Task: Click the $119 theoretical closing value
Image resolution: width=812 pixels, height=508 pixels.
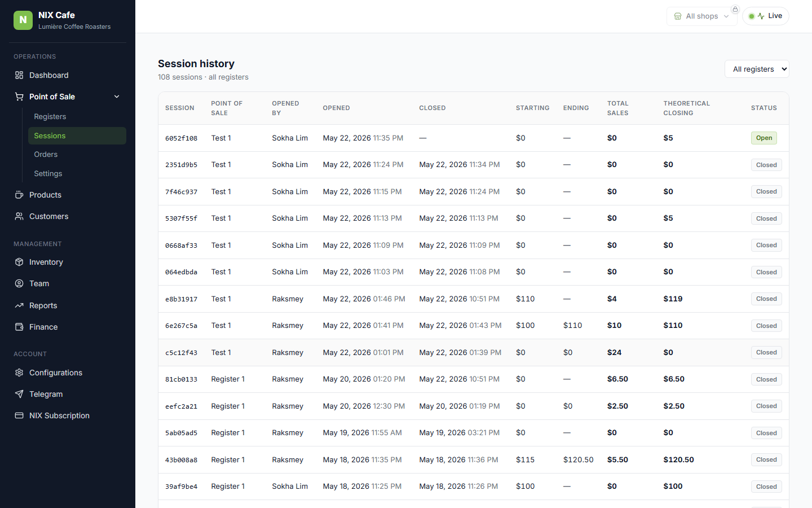Action: point(673,299)
